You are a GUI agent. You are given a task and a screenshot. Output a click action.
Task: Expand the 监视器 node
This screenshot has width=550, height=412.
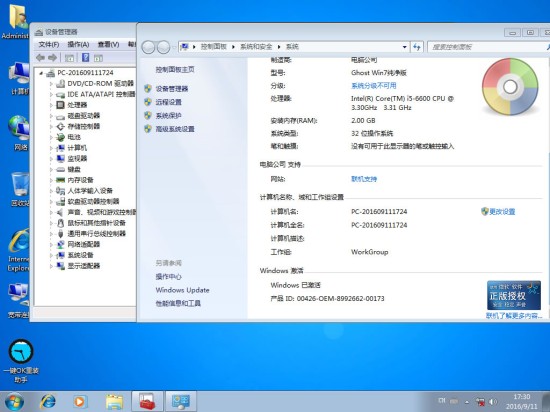[51, 159]
